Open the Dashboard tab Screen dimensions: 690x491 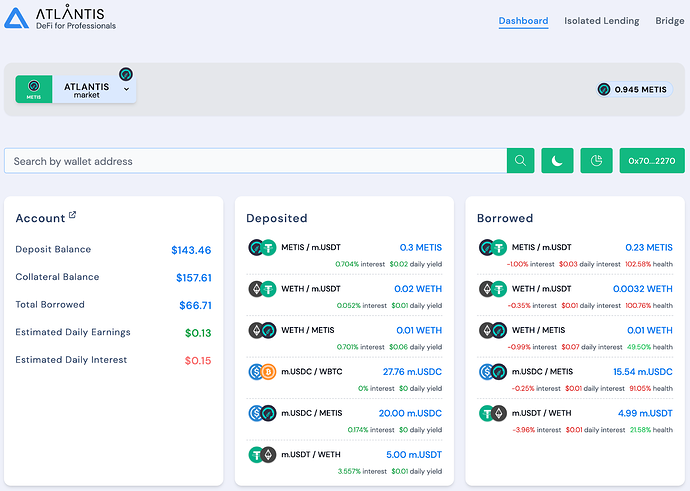point(523,21)
